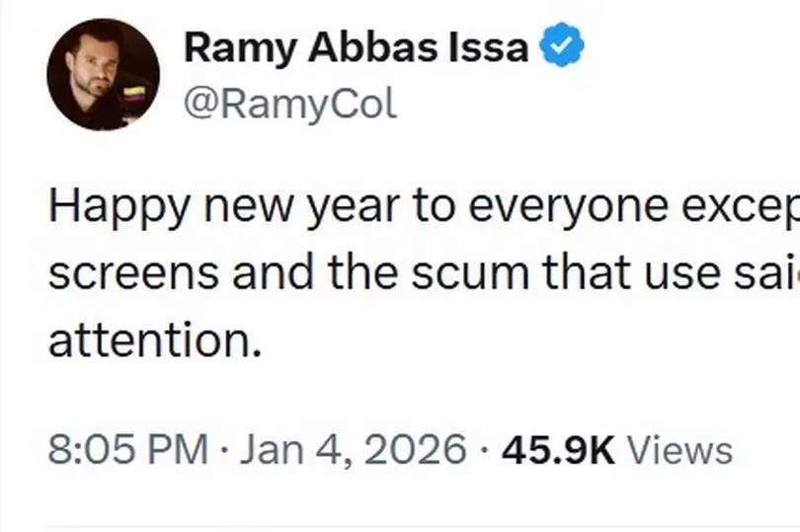The width and height of the screenshot is (800, 532).
Task: Click the 45.9K view count
Action: coord(558,450)
